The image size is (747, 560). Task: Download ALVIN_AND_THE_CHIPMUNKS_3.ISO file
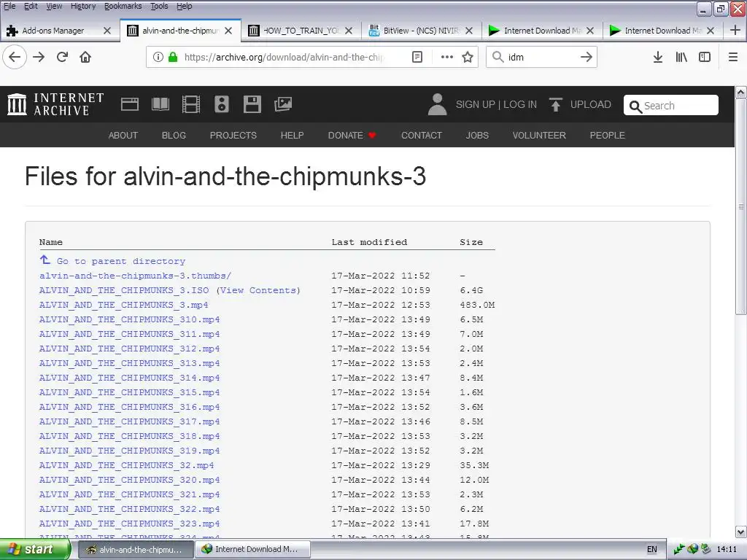pos(124,290)
